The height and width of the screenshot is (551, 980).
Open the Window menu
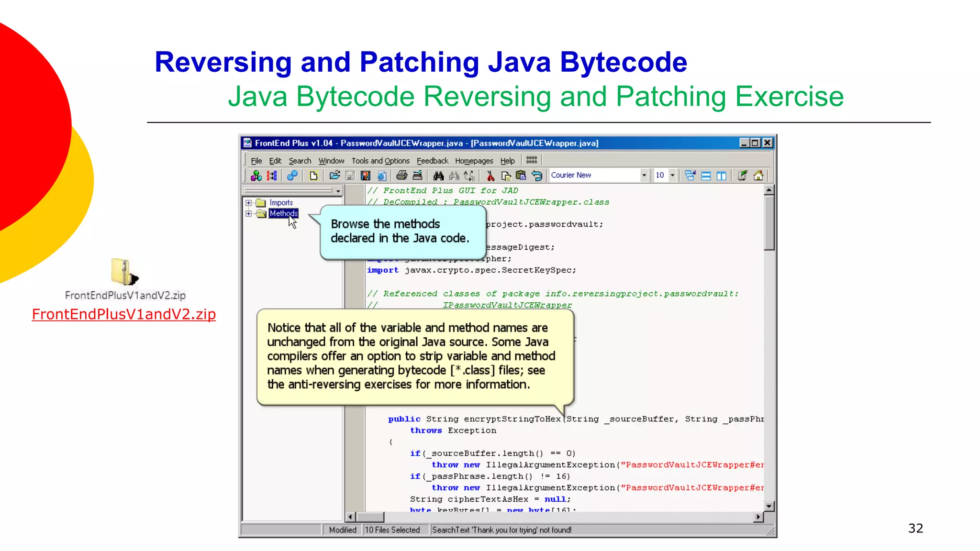332,161
